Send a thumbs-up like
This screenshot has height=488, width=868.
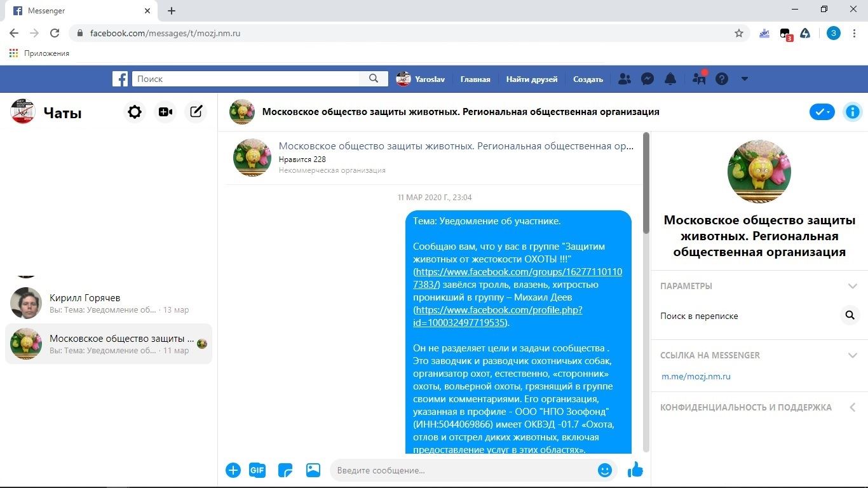[635, 470]
